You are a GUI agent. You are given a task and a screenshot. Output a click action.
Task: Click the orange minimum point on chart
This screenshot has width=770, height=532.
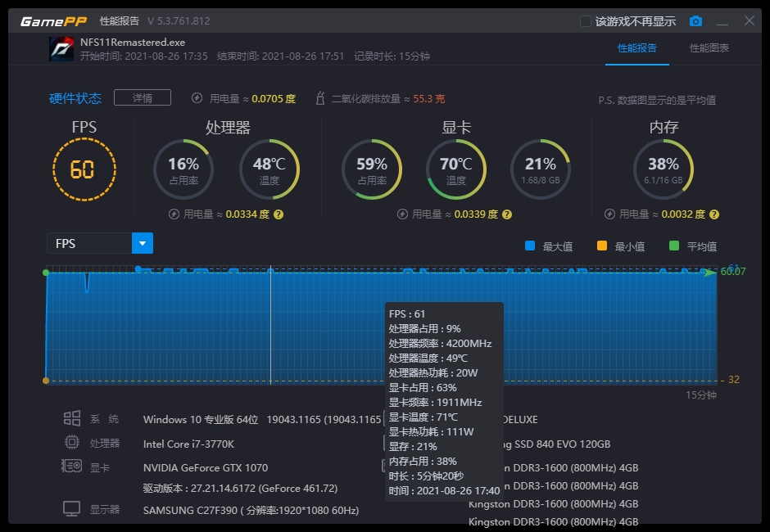(x=46, y=381)
